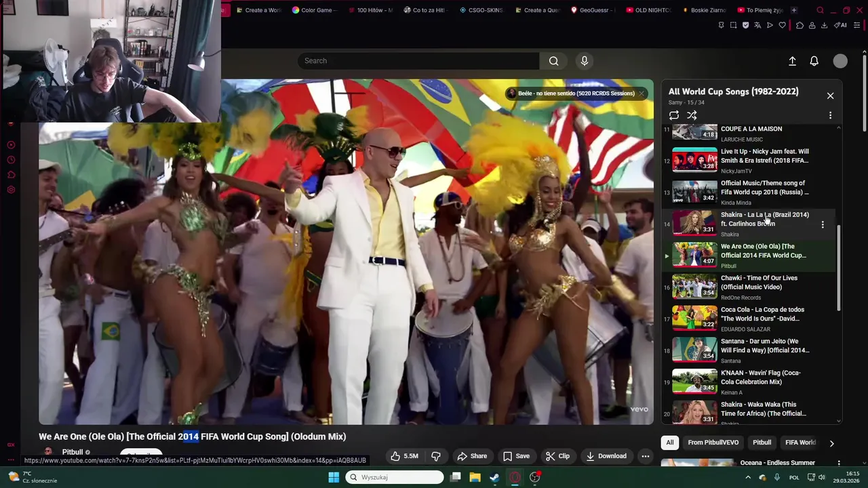Play Chawki - Time Of Our Lives
The image size is (868, 488).
point(749,287)
